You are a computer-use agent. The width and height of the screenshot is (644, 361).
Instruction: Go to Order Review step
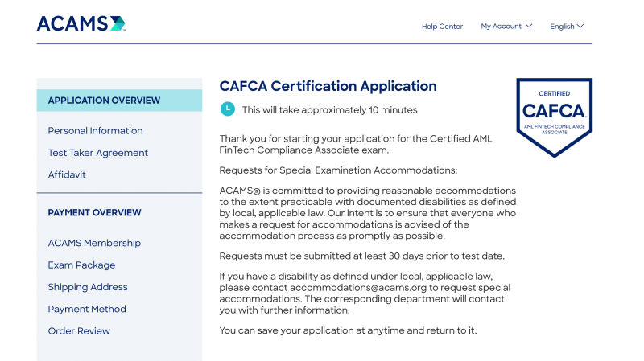[79, 331]
